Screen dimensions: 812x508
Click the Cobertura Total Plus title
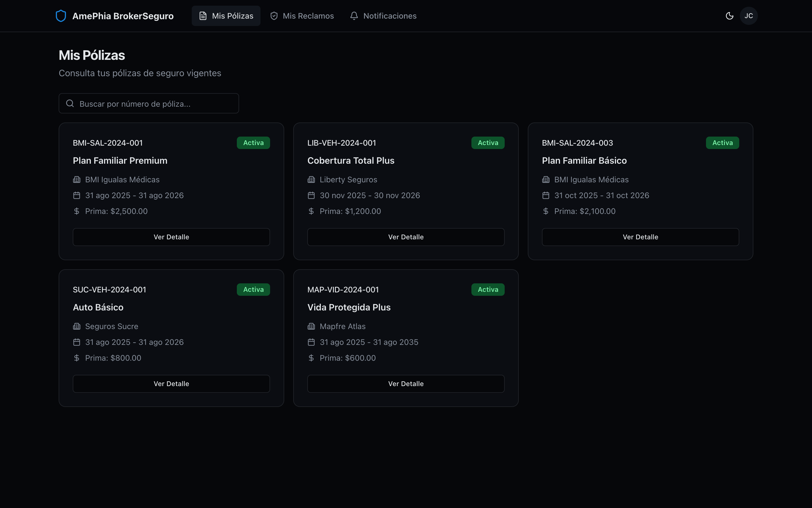point(351,161)
